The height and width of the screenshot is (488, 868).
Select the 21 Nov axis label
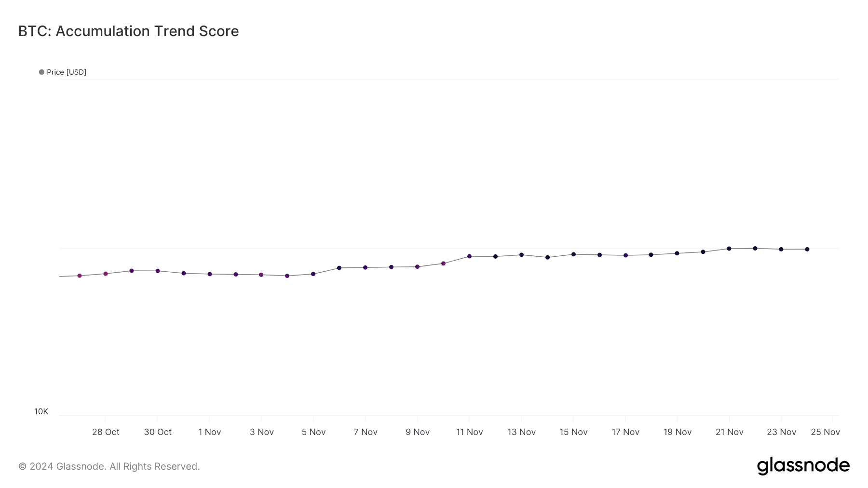(730, 432)
